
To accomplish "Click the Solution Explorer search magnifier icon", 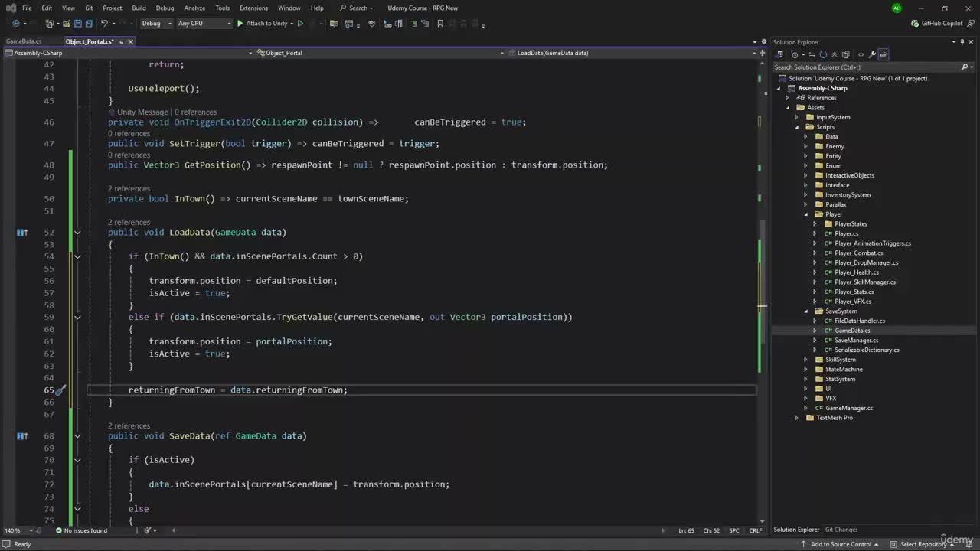I will [964, 67].
